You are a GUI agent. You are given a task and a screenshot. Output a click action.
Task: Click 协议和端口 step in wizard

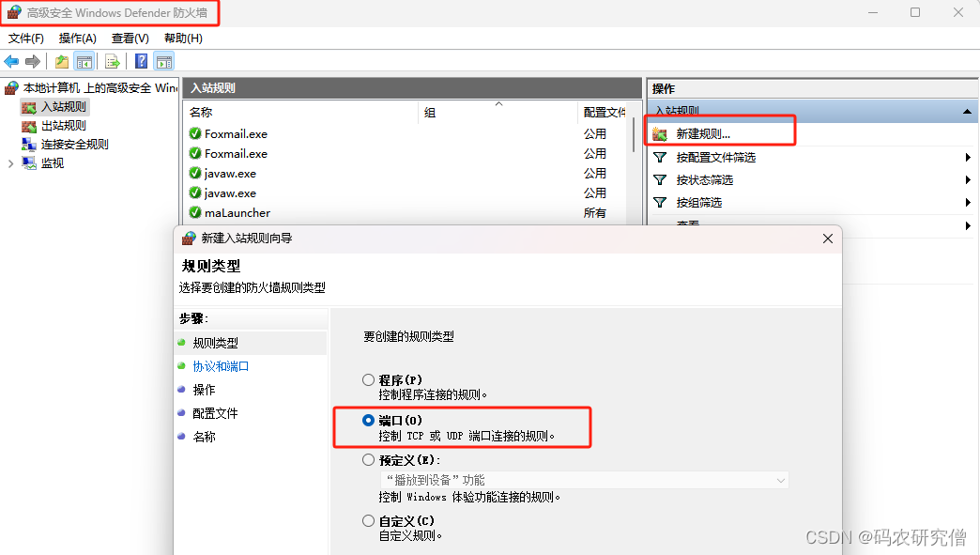(221, 366)
